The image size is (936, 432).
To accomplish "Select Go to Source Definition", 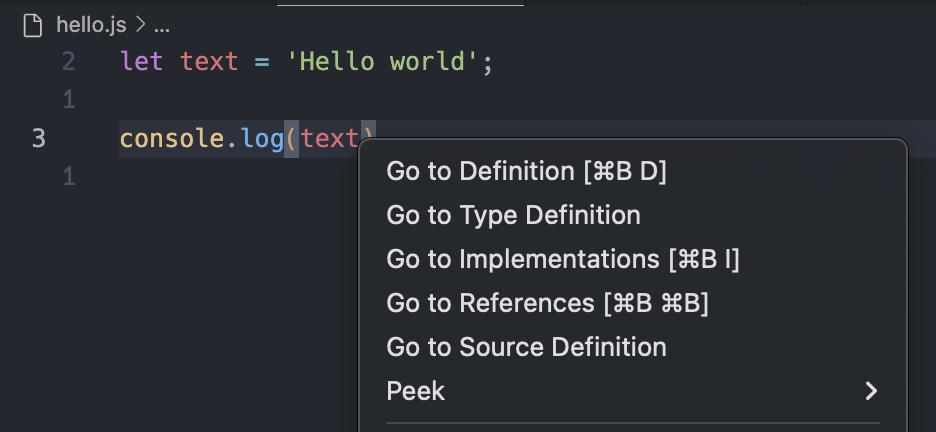I will [x=526, y=347].
